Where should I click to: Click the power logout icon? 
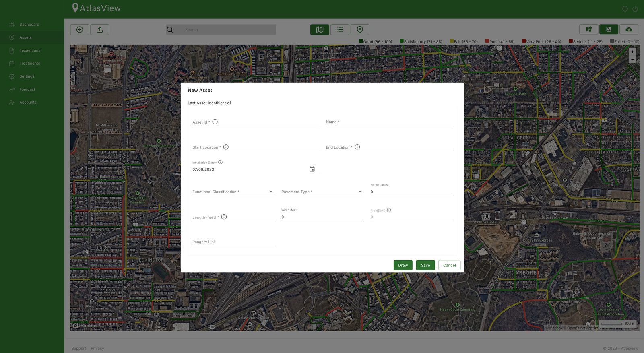coord(635,9)
